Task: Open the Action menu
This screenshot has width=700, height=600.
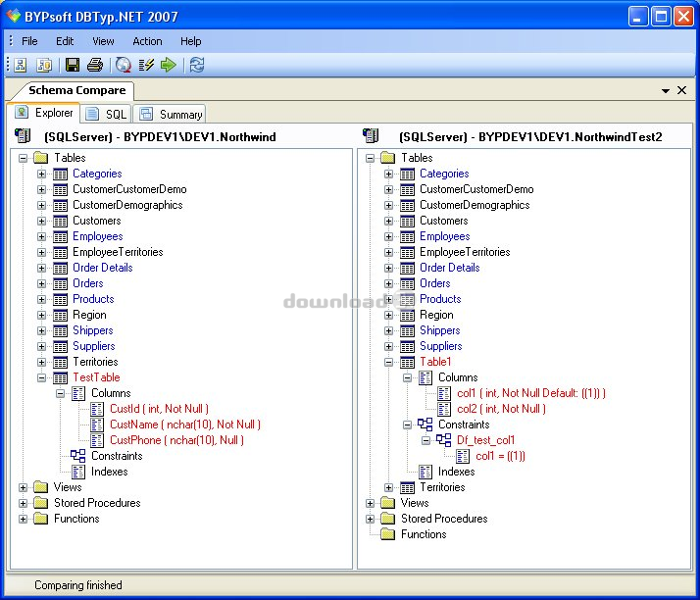Action: tap(147, 41)
